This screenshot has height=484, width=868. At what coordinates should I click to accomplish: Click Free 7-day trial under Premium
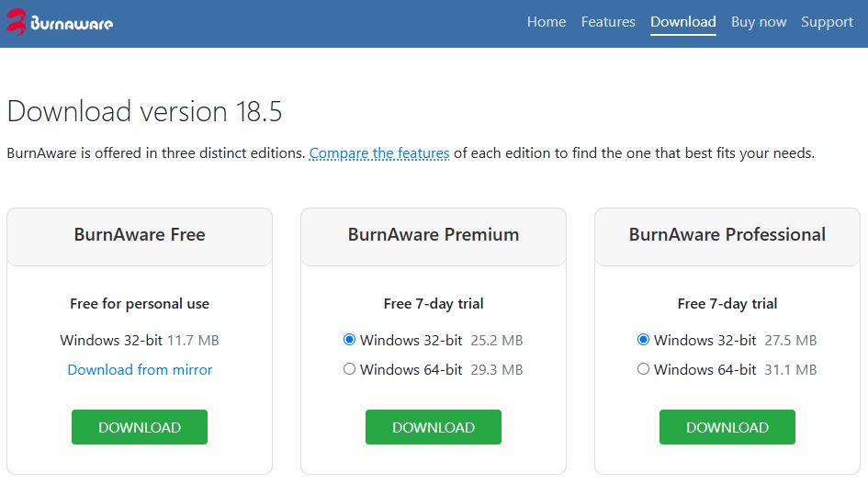click(x=434, y=304)
